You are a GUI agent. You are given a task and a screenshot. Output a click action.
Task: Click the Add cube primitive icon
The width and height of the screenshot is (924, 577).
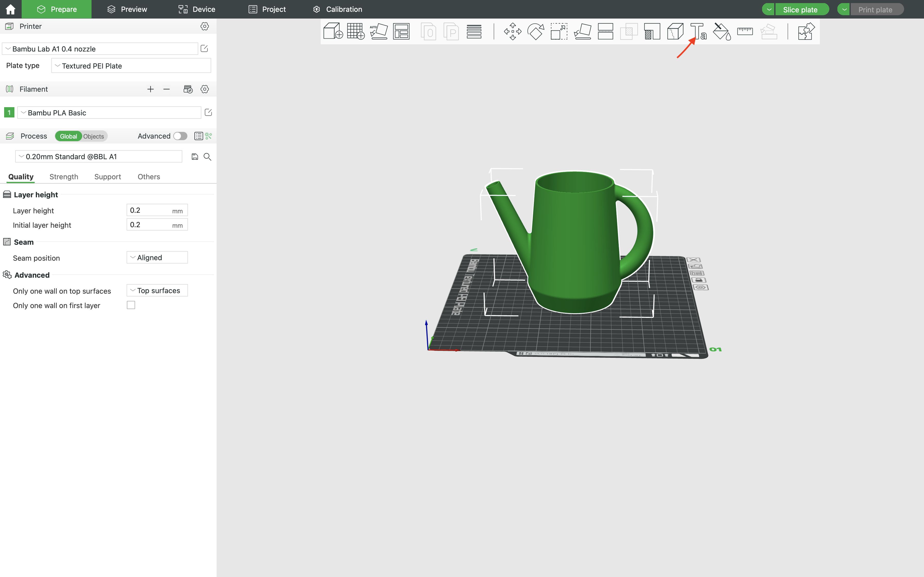[333, 31]
